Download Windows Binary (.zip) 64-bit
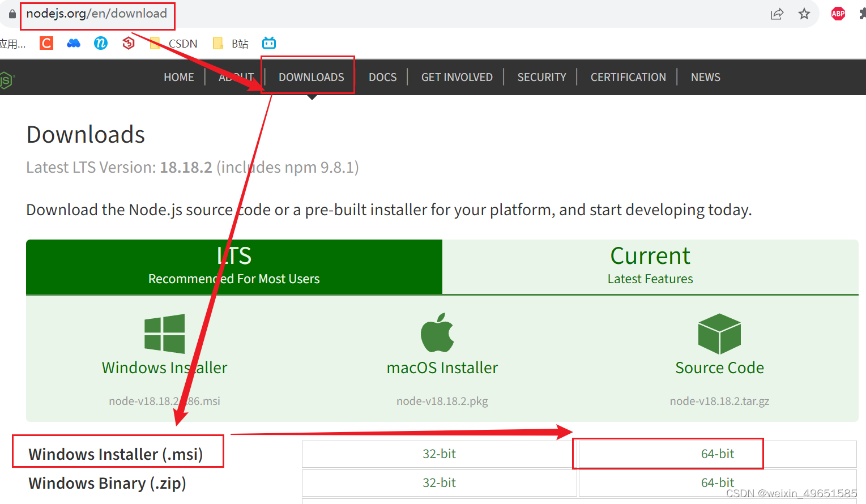 (718, 482)
